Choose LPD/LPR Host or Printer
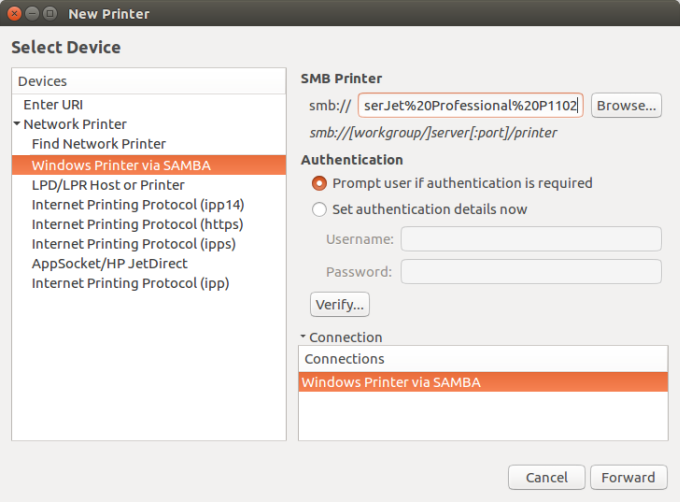Screen dimensions: 680x502 coord(107,184)
